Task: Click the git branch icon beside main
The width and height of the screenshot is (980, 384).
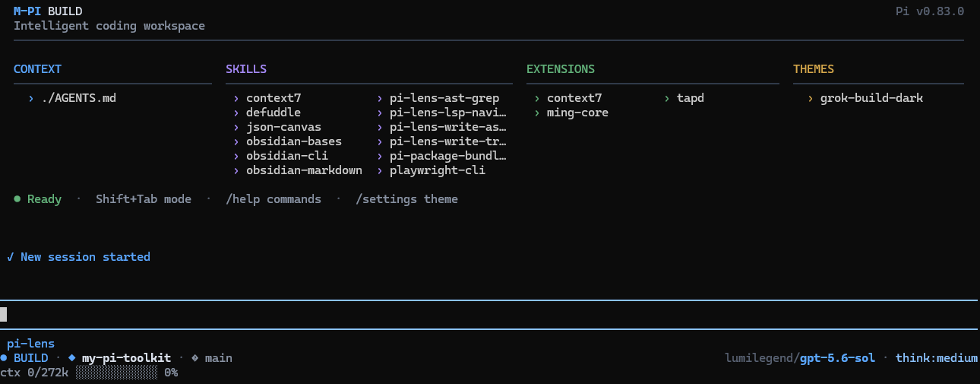Action: pos(194,357)
